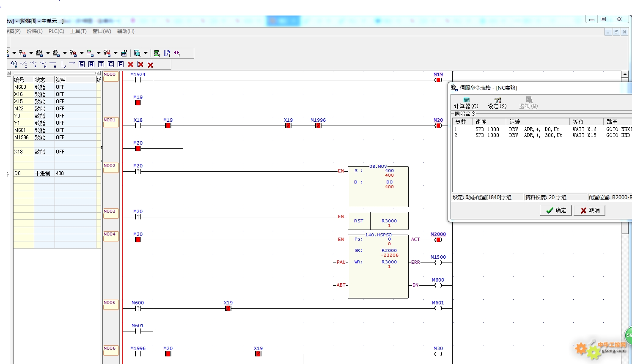Click the magnifier search page icon
The width and height of the screenshot is (632, 364).
(137, 53)
